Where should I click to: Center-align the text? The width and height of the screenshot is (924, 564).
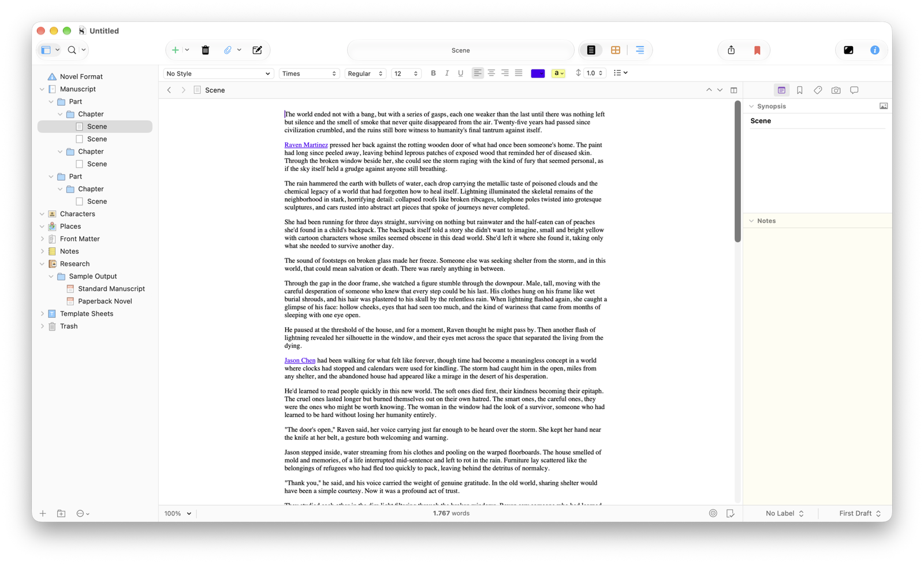[x=491, y=73]
